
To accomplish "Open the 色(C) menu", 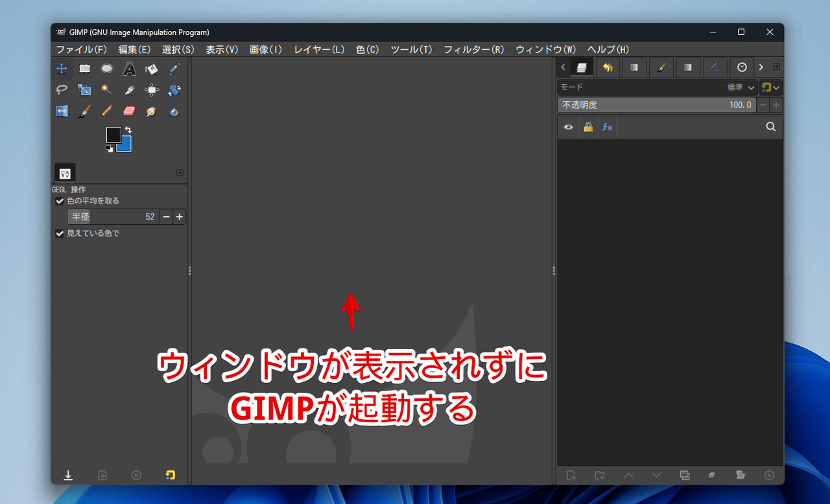I will click(x=367, y=49).
